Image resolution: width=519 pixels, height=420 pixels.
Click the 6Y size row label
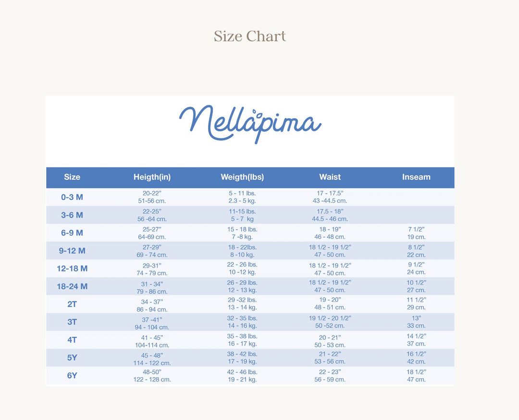(72, 376)
